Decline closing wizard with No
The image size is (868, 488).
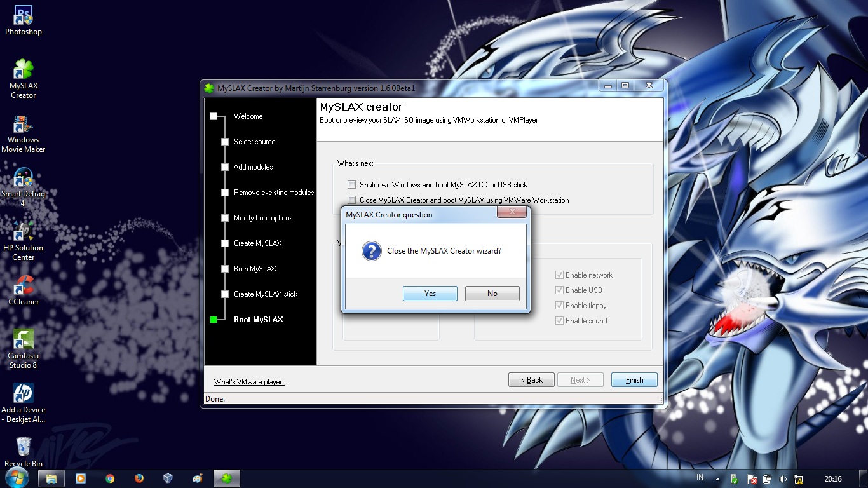(x=492, y=294)
